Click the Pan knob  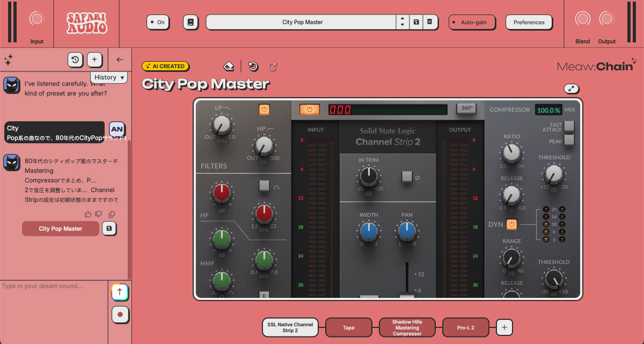tap(407, 231)
